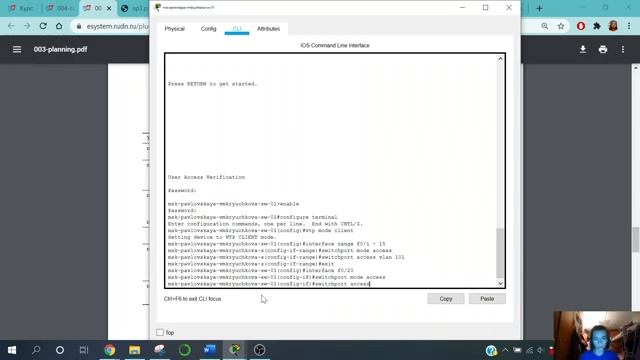640x360 pixels.
Task: Open the Windows Start menu
Action: 12,350
